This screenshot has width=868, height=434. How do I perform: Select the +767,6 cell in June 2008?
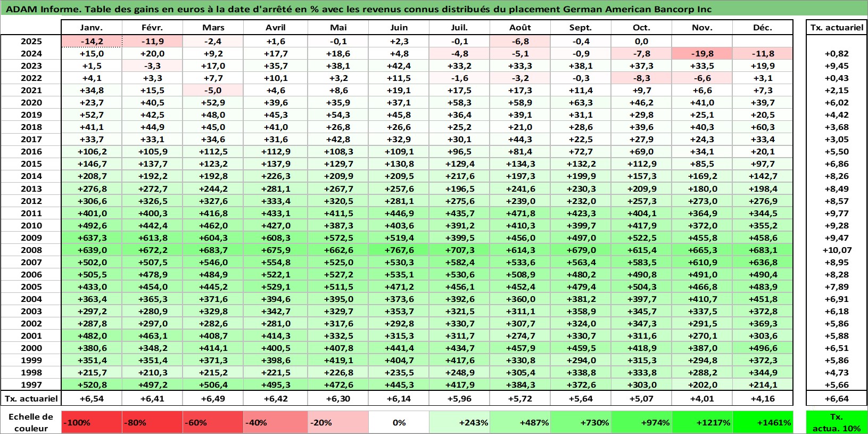399,250
